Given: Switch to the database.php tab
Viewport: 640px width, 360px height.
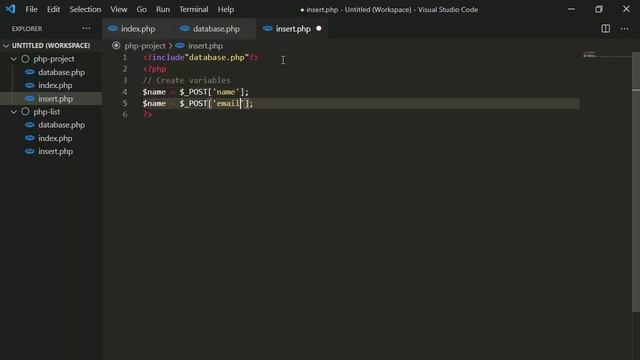Looking at the screenshot, I should click(216, 29).
